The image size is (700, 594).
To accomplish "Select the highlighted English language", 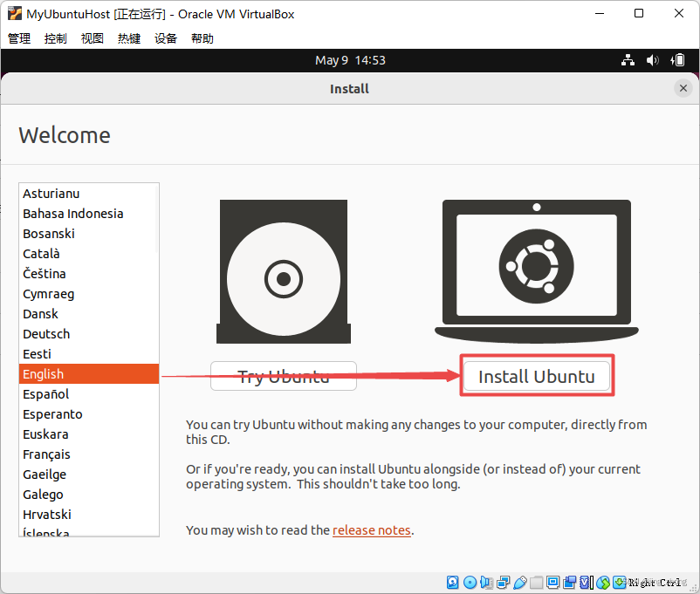I will (89, 374).
